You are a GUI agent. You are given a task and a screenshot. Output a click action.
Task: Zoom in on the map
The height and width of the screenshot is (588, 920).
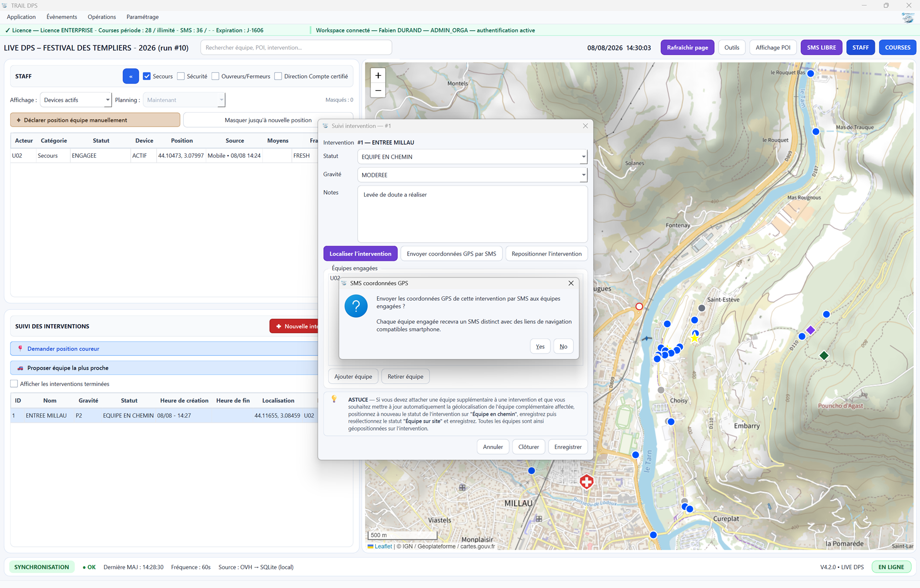click(x=378, y=75)
